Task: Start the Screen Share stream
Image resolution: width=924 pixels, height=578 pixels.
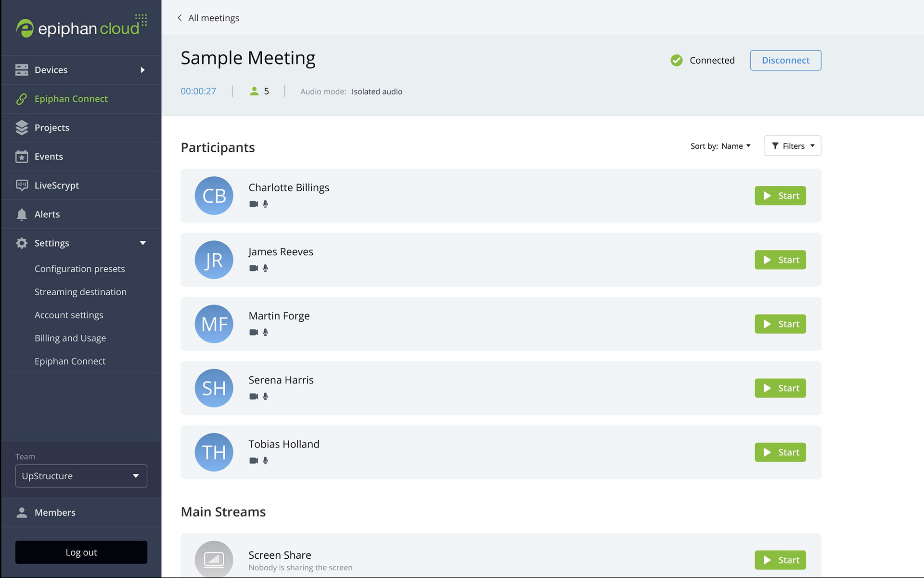Action: pyautogui.click(x=780, y=560)
